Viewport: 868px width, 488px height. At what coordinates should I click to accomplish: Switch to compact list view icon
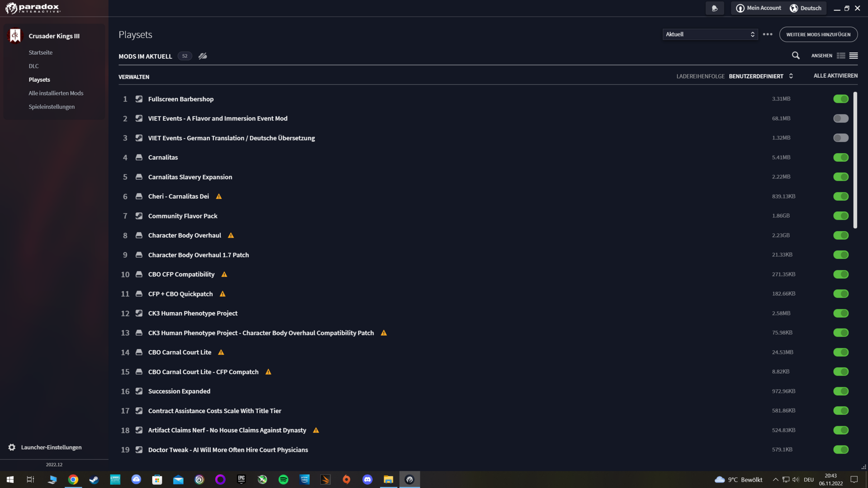(854, 56)
